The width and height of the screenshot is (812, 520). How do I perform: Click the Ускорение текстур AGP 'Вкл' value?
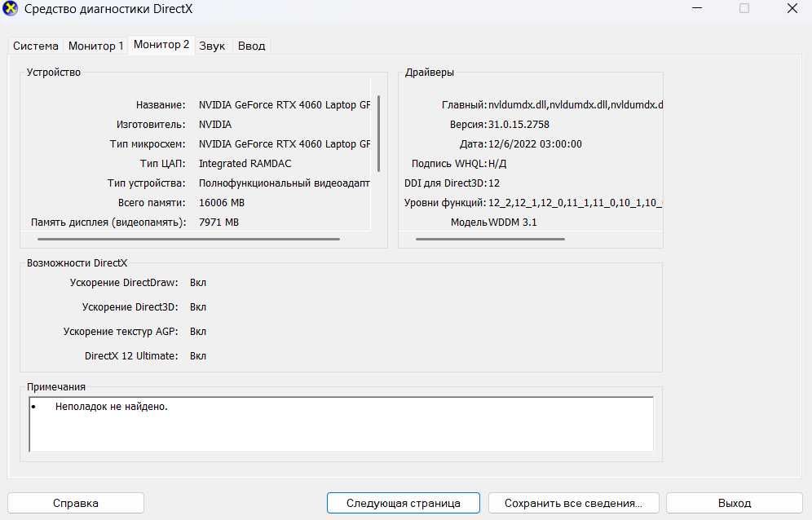coord(198,332)
